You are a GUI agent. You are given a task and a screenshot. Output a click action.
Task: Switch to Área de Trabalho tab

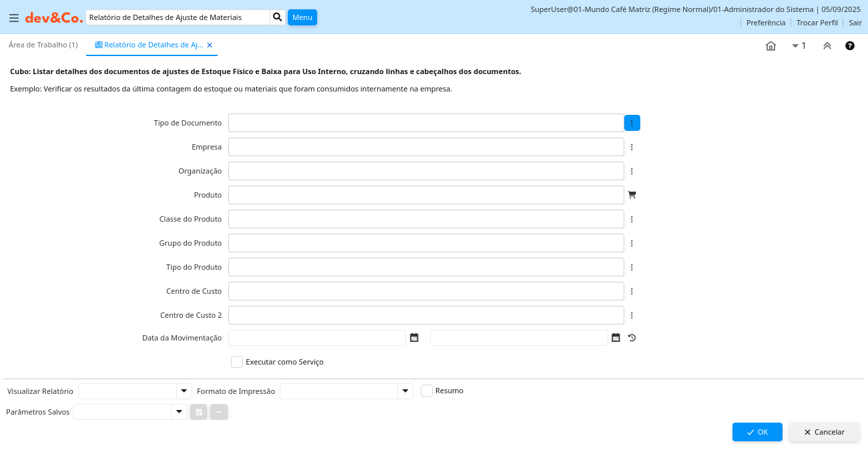(43, 45)
